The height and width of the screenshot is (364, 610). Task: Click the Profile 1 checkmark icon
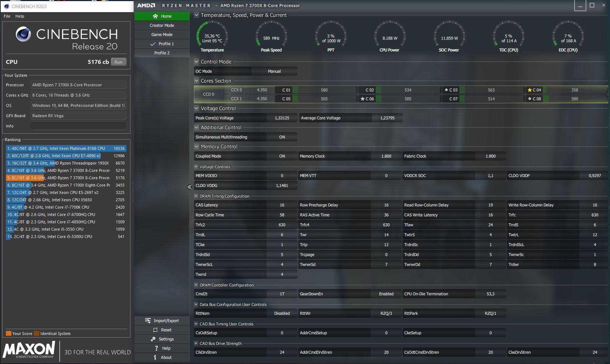[153, 44]
